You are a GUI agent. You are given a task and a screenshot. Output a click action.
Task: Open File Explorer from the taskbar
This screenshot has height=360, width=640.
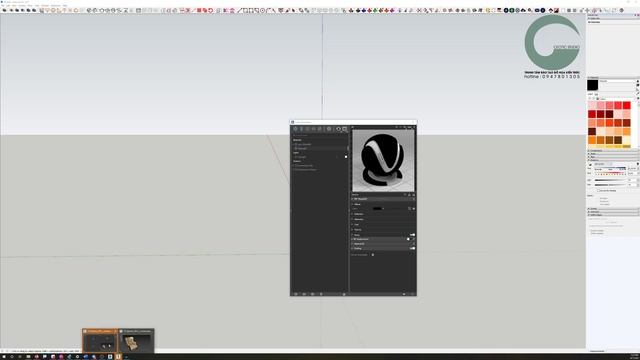tap(28, 357)
